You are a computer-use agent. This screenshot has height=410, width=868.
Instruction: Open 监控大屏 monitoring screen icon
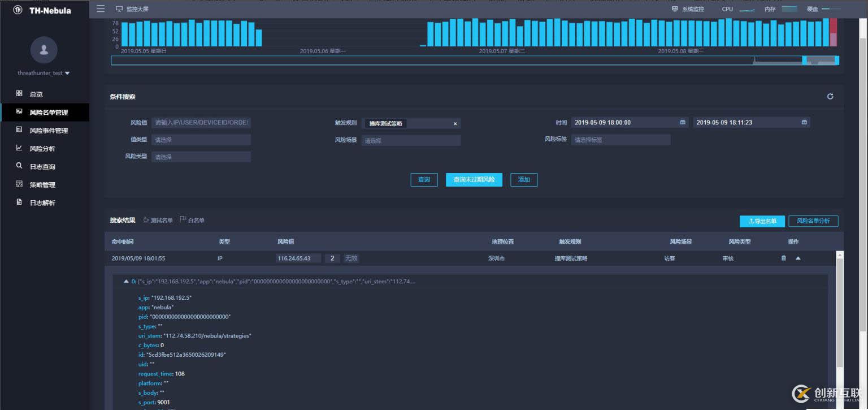(x=119, y=9)
